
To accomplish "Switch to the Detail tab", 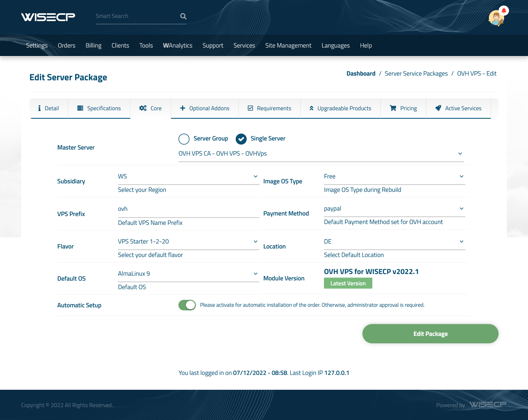I will (x=49, y=109).
